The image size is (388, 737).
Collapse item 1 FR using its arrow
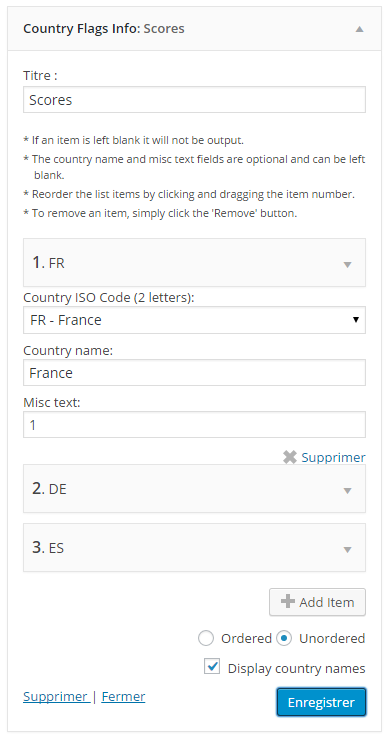pyautogui.click(x=348, y=264)
